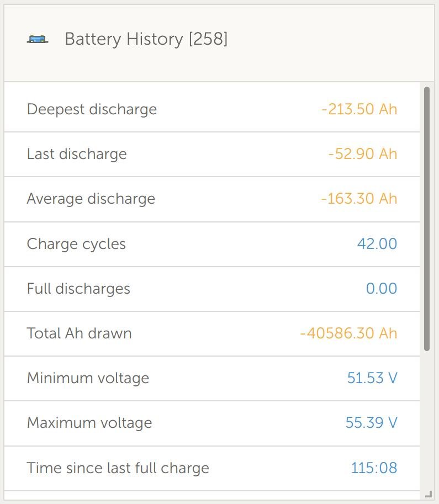The height and width of the screenshot is (504, 439).
Task: Click the vertical scrollbar thumb
Action: tap(427, 218)
